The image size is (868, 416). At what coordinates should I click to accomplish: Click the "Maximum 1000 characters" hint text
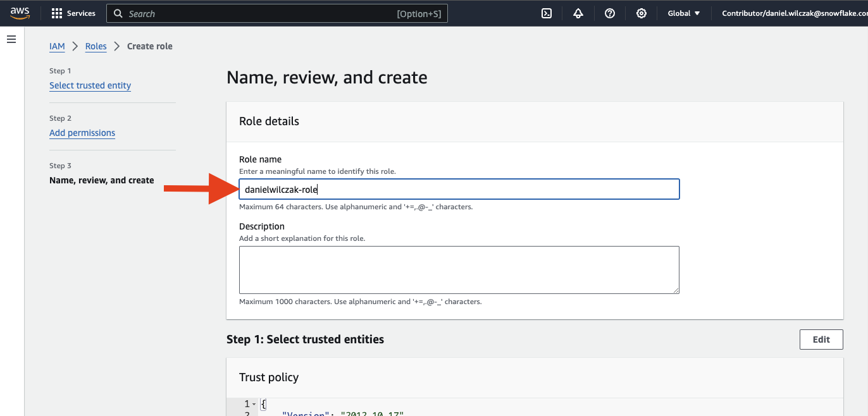361,302
